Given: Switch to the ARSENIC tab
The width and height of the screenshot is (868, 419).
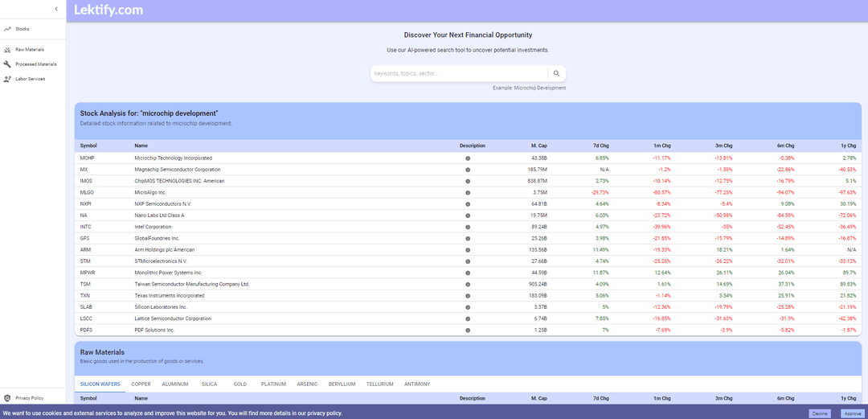Looking at the screenshot, I should [x=307, y=384].
